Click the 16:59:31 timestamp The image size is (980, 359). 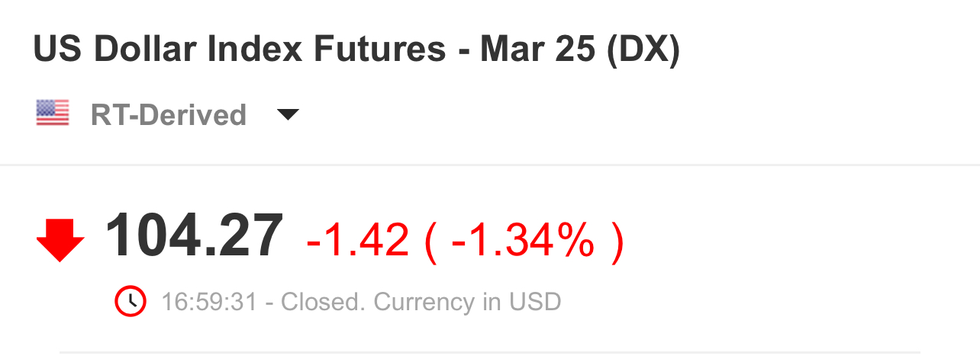pos(208,303)
